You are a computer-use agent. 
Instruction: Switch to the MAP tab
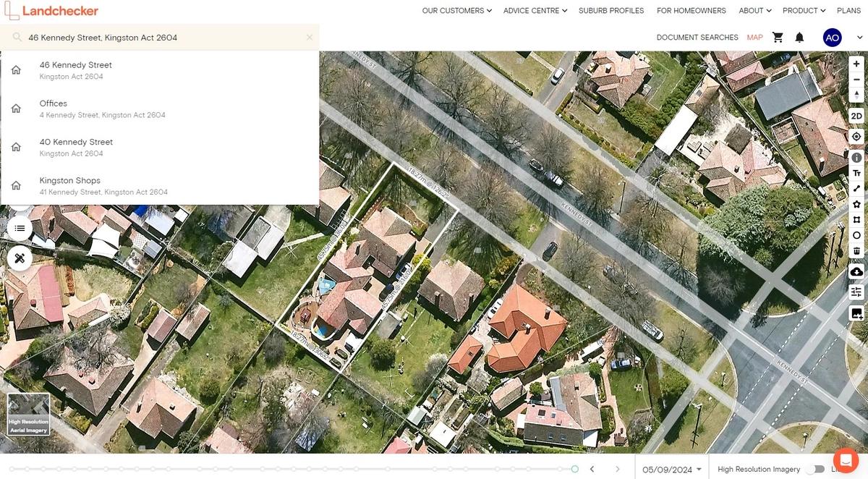point(754,37)
